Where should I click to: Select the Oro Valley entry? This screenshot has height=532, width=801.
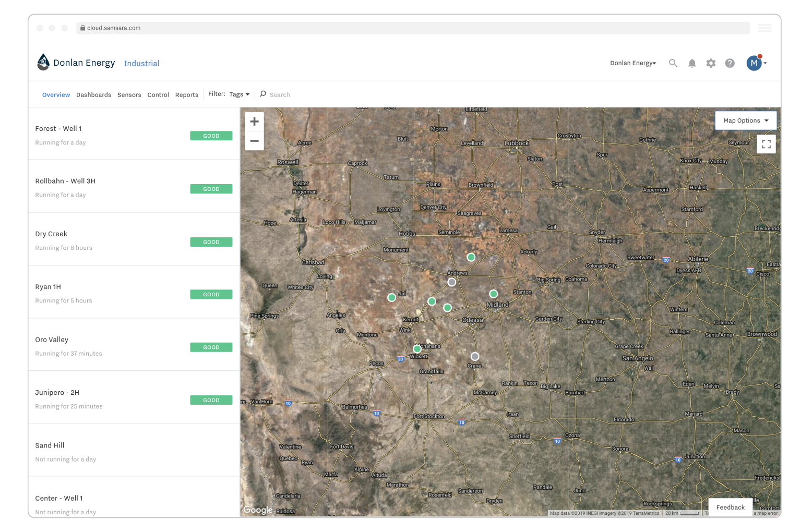click(x=134, y=345)
